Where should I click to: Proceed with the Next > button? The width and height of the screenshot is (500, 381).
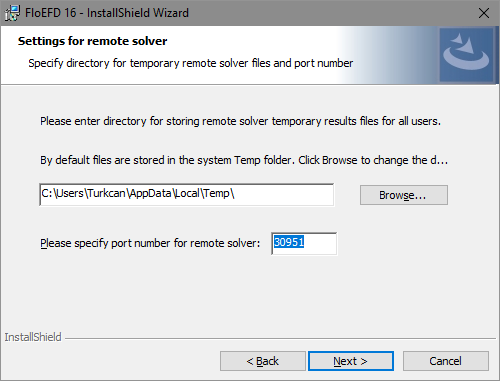tap(351, 361)
